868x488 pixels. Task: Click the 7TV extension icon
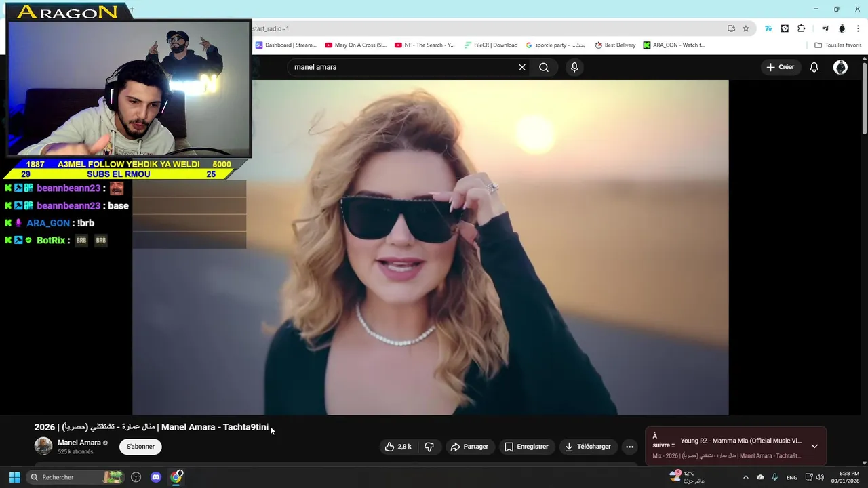point(768,28)
